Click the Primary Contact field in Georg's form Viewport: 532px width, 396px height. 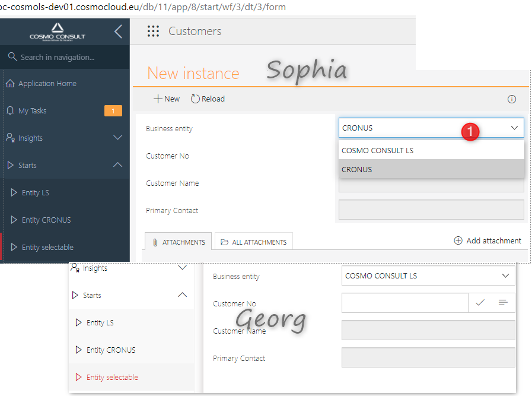[428, 357]
